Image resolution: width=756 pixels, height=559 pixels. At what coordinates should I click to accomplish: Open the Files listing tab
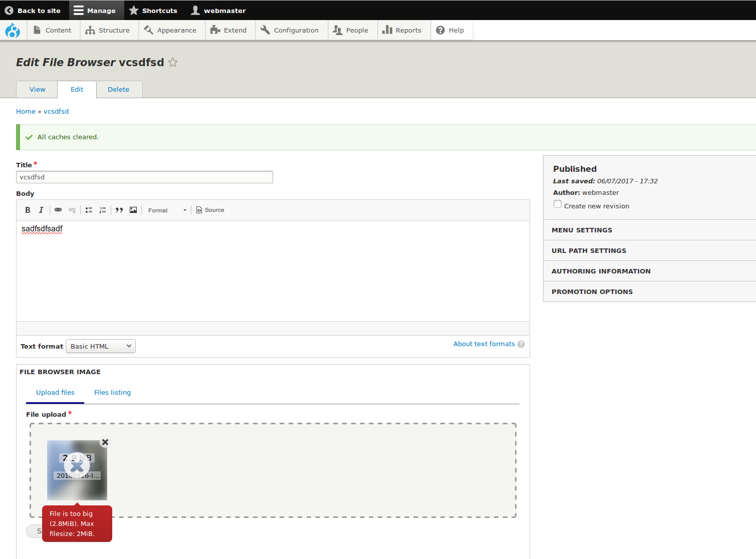point(112,392)
